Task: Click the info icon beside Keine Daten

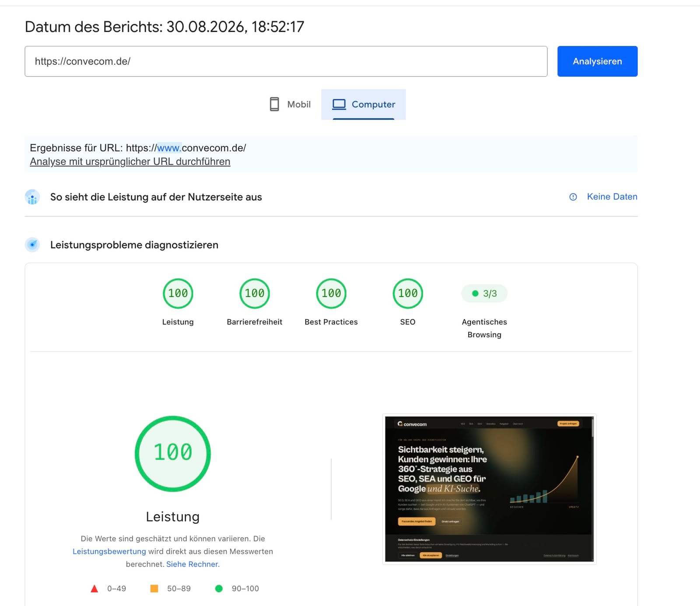Action: 573,197
